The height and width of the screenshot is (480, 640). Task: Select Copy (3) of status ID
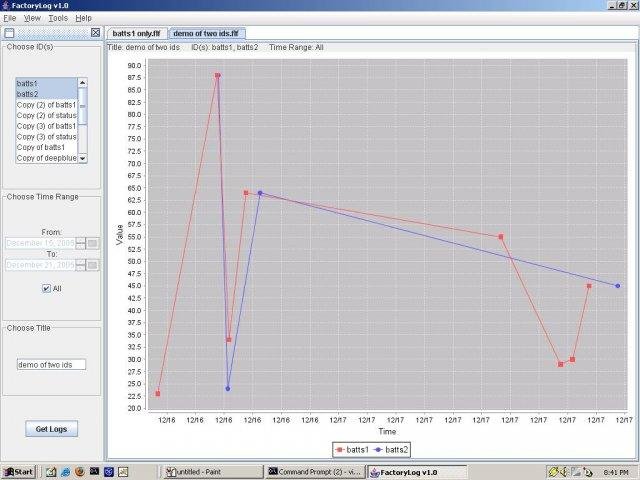click(x=46, y=137)
